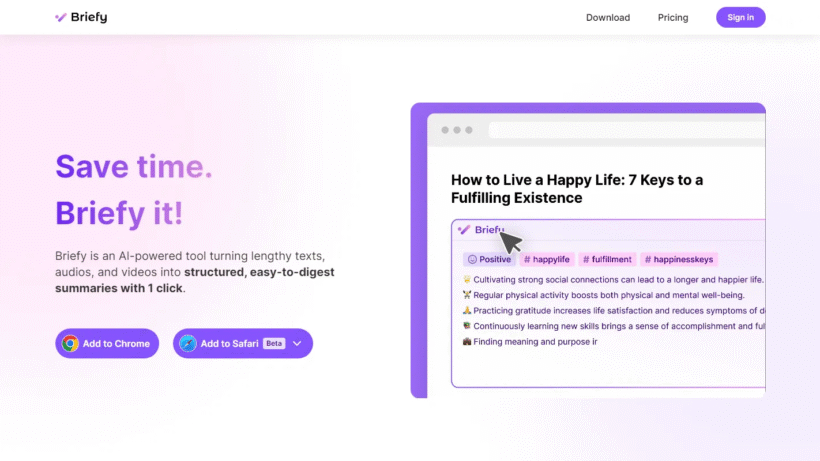820x461 pixels.
Task: Click the Add to Safari button
Action: click(243, 343)
